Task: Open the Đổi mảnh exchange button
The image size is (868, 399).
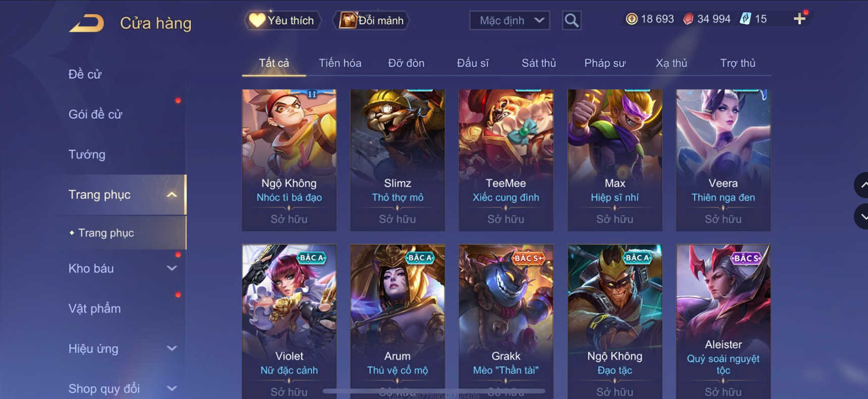Action: tap(371, 21)
